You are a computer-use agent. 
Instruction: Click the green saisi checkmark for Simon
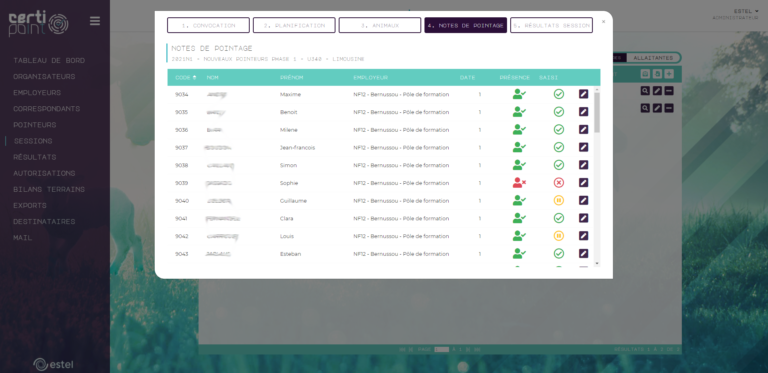(x=559, y=165)
